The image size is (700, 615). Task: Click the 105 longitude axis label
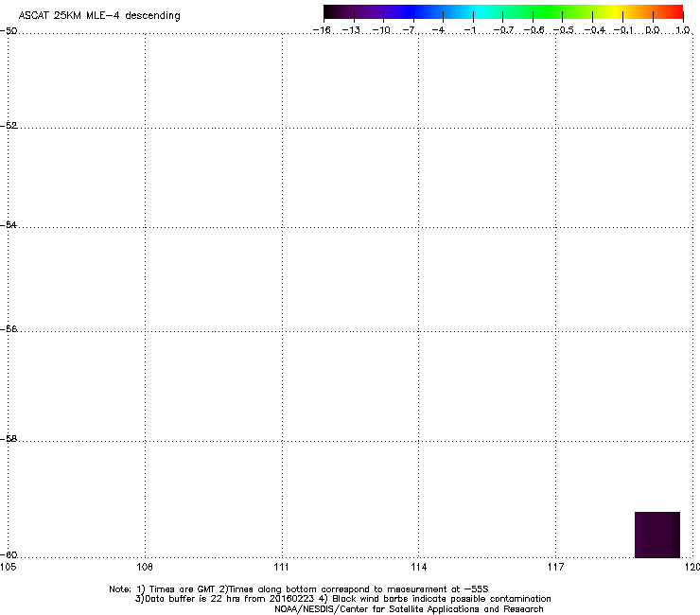click(8, 567)
